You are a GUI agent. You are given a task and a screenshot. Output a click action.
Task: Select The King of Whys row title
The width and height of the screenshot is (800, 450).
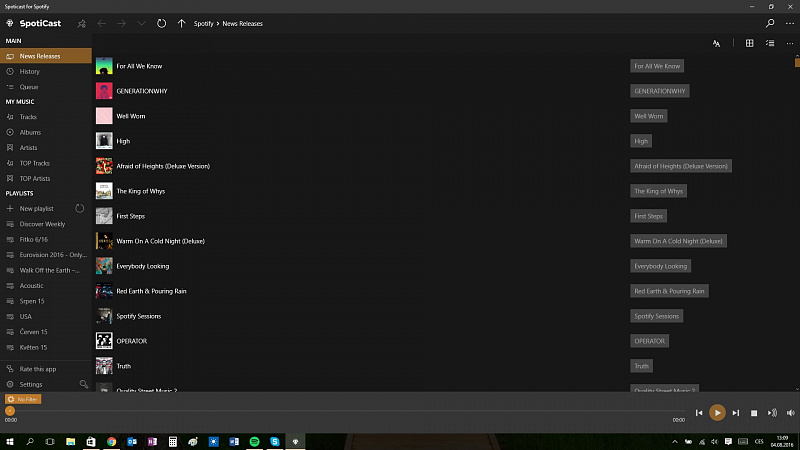140,191
